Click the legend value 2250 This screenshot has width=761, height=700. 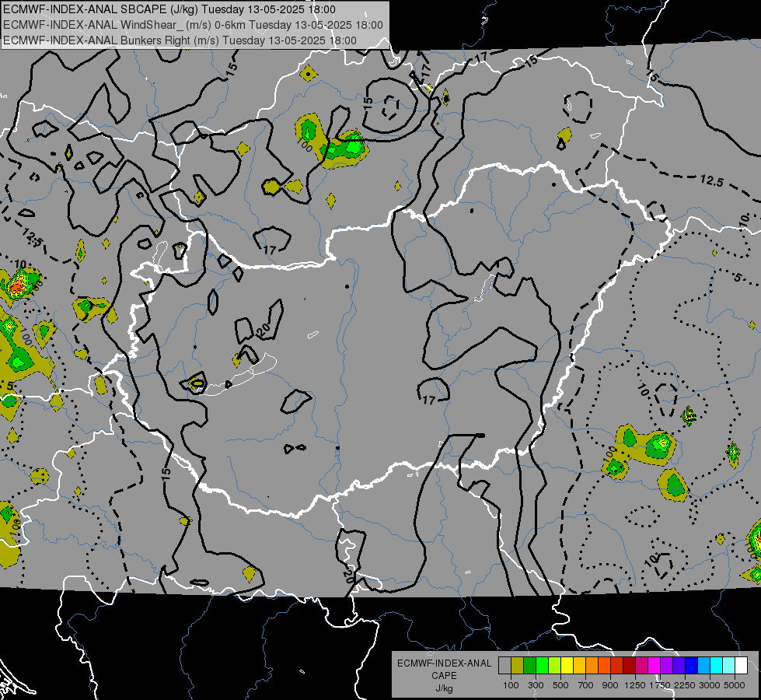pos(684,685)
